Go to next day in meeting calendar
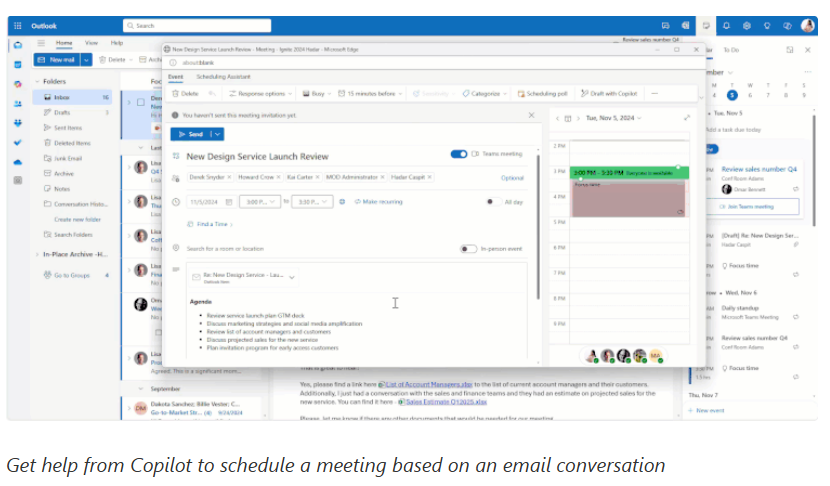 [x=578, y=119]
